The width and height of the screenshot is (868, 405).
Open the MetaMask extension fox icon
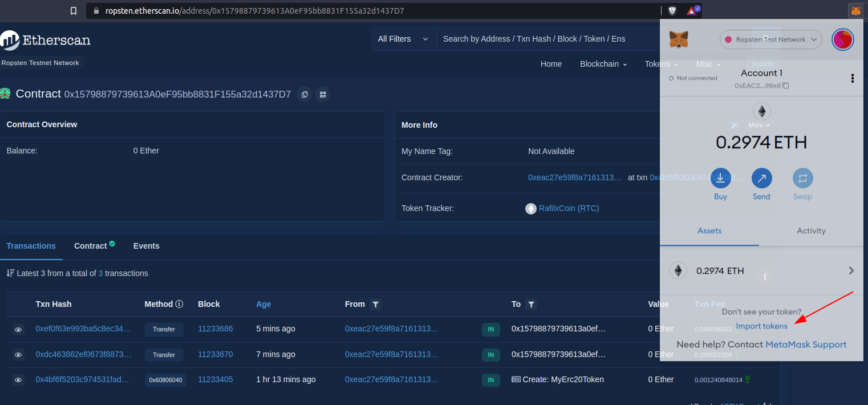pos(856,10)
